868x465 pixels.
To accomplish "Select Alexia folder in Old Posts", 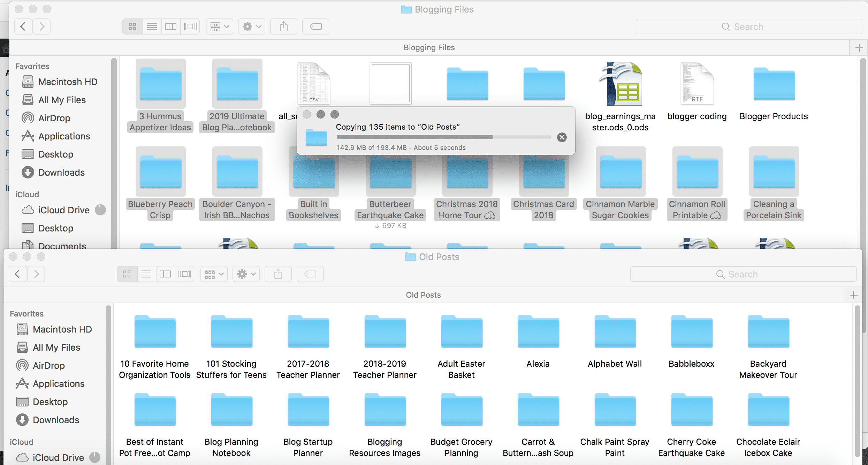I will coord(538,342).
